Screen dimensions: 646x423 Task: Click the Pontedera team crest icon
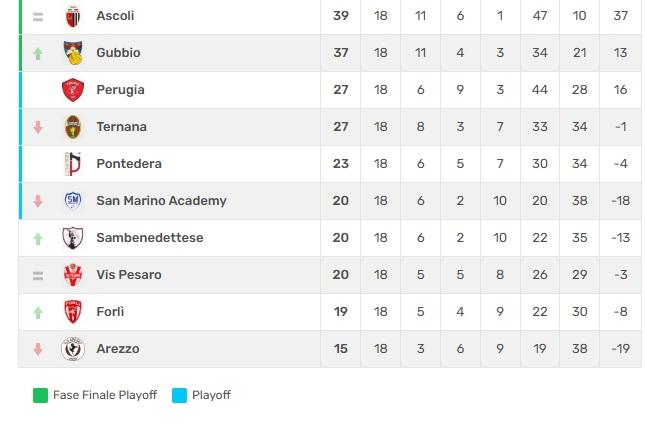(x=73, y=164)
